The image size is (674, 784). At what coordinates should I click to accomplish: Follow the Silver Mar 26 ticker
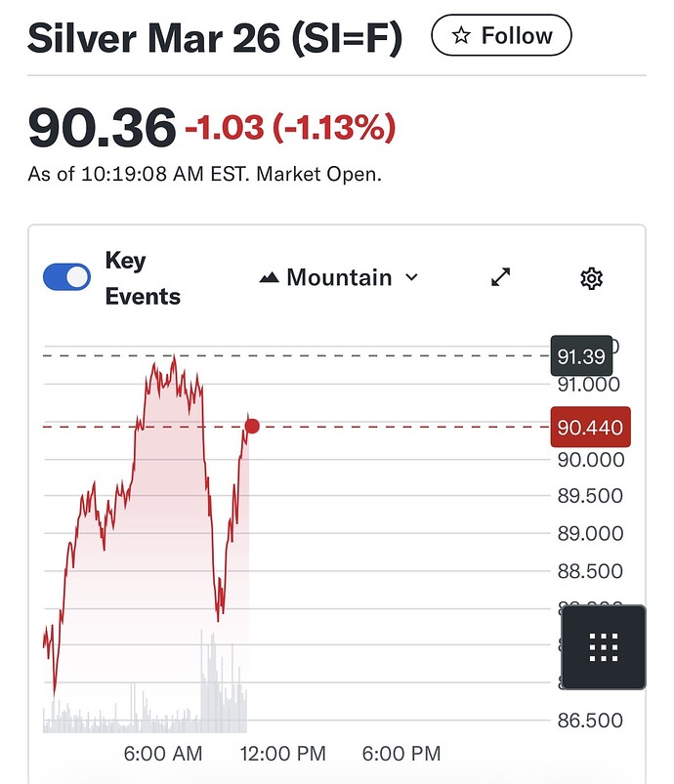(501, 36)
